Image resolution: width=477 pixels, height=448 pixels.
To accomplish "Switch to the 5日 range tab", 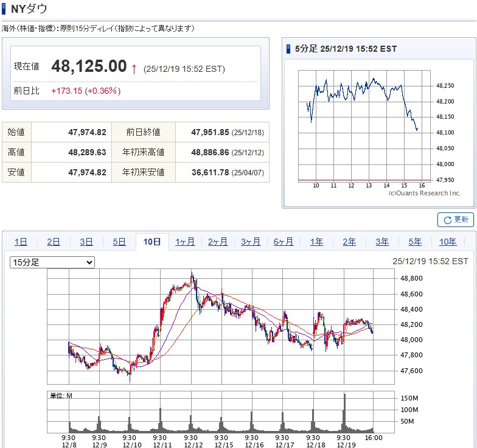I will coord(119,242).
